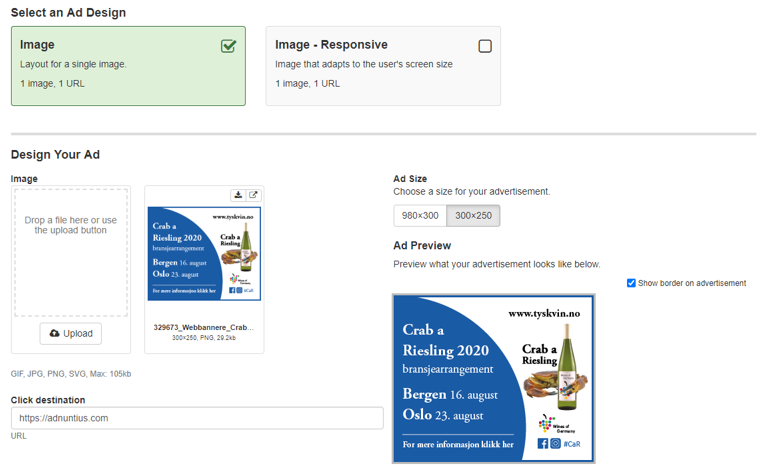Click the file drop zone area
The width and height of the screenshot is (760, 467).
[x=71, y=252]
